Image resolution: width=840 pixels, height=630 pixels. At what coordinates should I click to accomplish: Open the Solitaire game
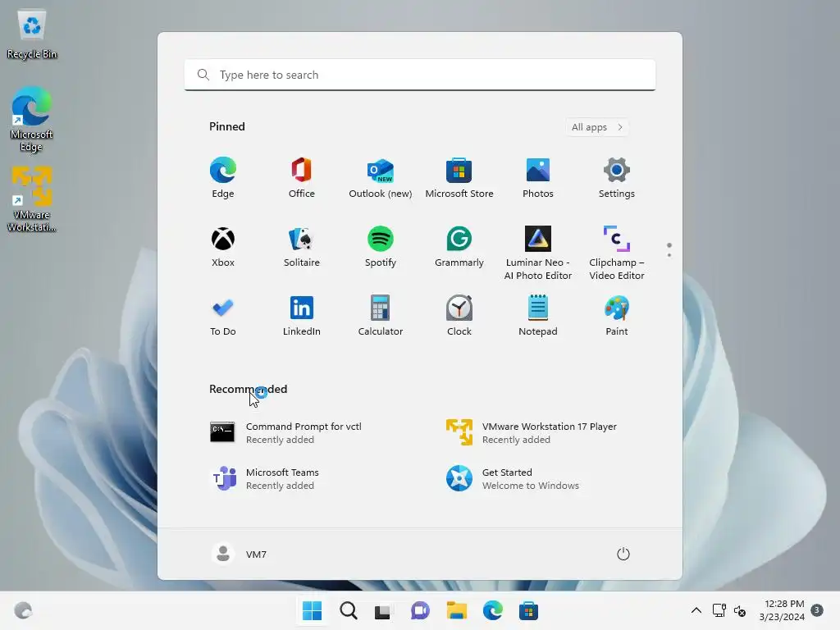tap(302, 247)
